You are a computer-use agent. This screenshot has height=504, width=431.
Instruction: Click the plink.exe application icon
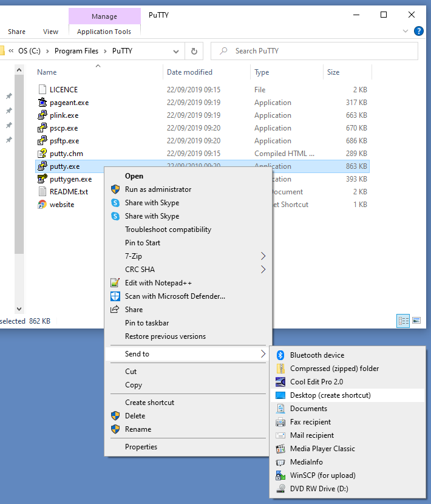pyautogui.click(x=42, y=115)
